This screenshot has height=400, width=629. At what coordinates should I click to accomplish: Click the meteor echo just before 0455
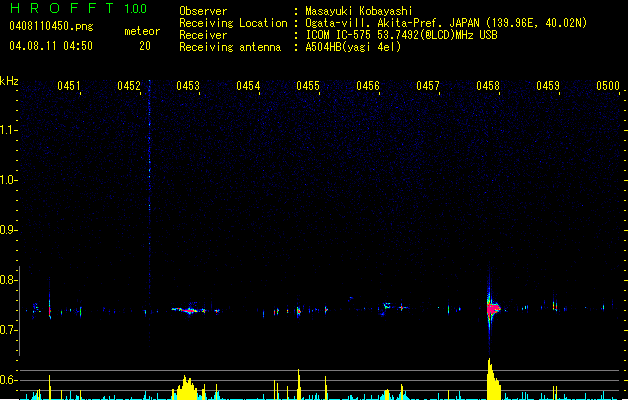tap(298, 311)
